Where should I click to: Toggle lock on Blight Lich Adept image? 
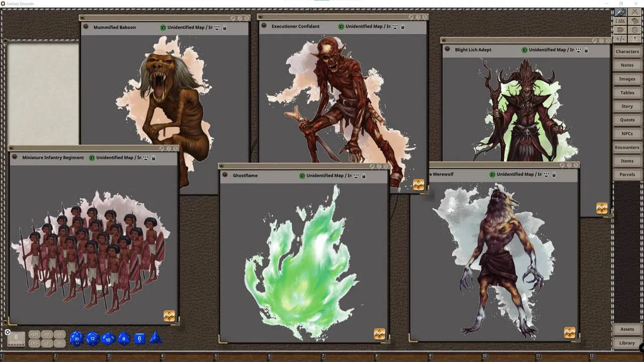point(586,50)
